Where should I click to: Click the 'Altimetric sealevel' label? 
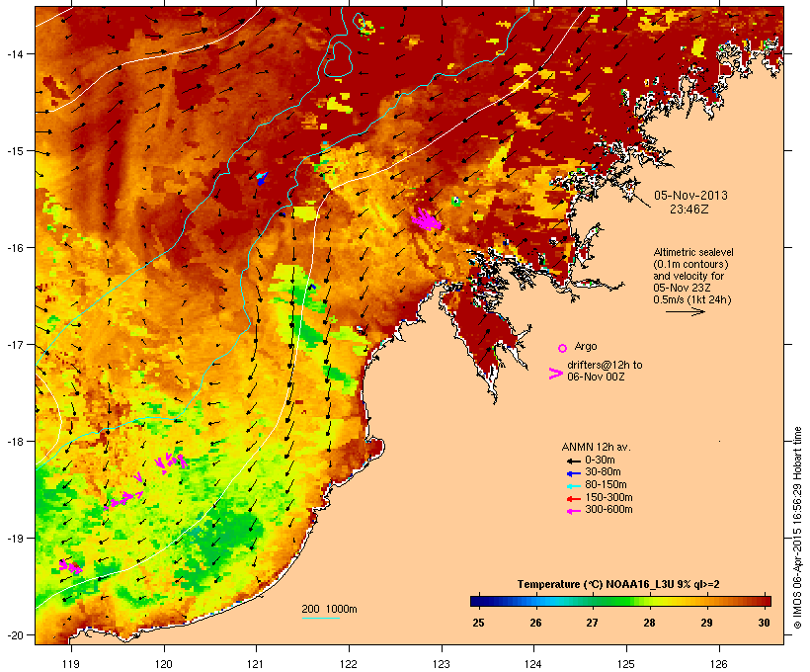click(693, 252)
